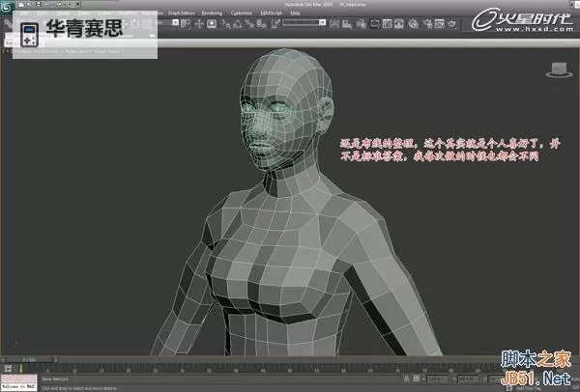Screen dimensions: 580x392
Task: Open the Render Setup dialog
Action: click(x=427, y=24)
